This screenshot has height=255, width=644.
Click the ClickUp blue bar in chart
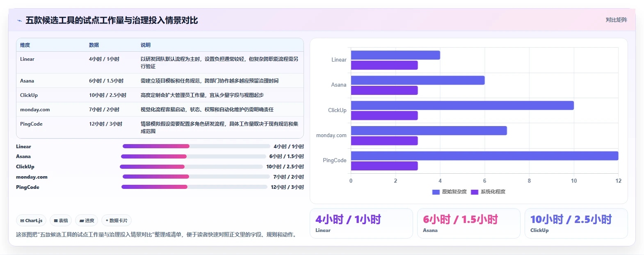coord(462,106)
